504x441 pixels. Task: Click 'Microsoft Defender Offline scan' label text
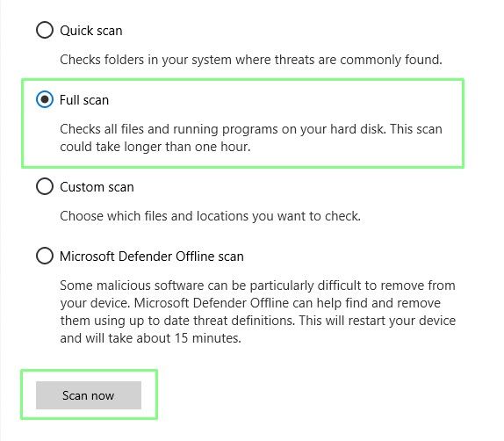(152, 257)
